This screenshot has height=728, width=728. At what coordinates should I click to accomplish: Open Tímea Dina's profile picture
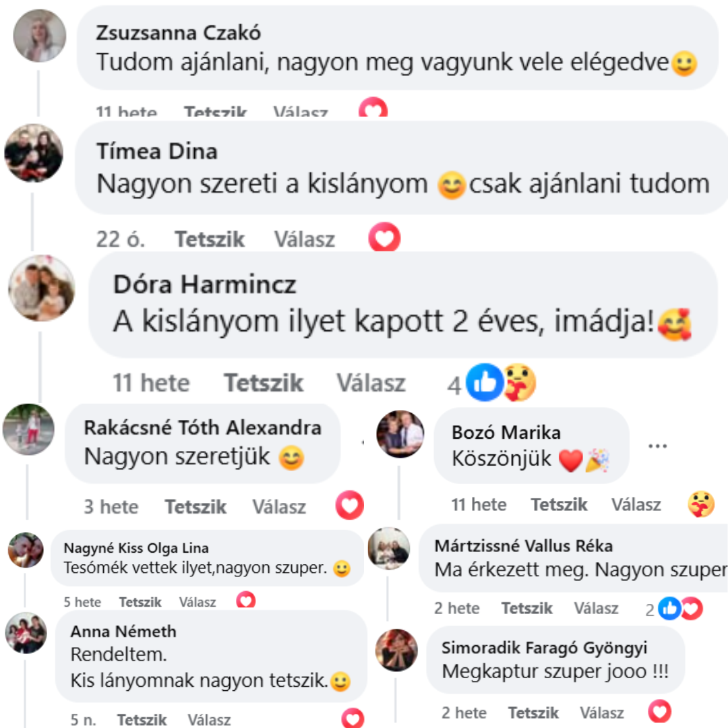pyautogui.click(x=34, y=153)
